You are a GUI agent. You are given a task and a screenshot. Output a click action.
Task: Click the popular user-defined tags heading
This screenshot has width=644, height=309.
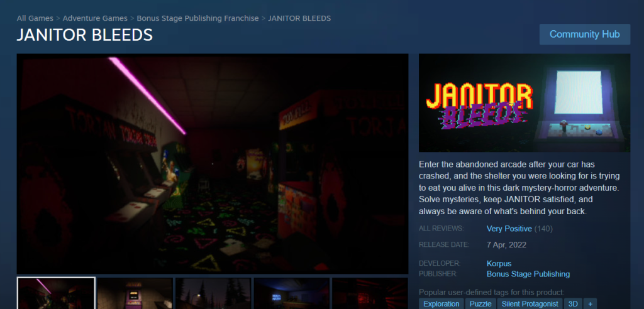pos(492,292)
